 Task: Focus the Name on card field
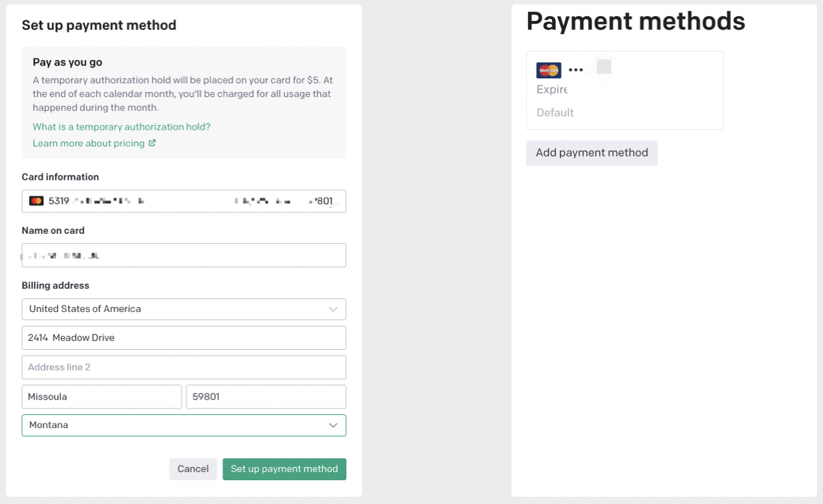pos(184,256)
